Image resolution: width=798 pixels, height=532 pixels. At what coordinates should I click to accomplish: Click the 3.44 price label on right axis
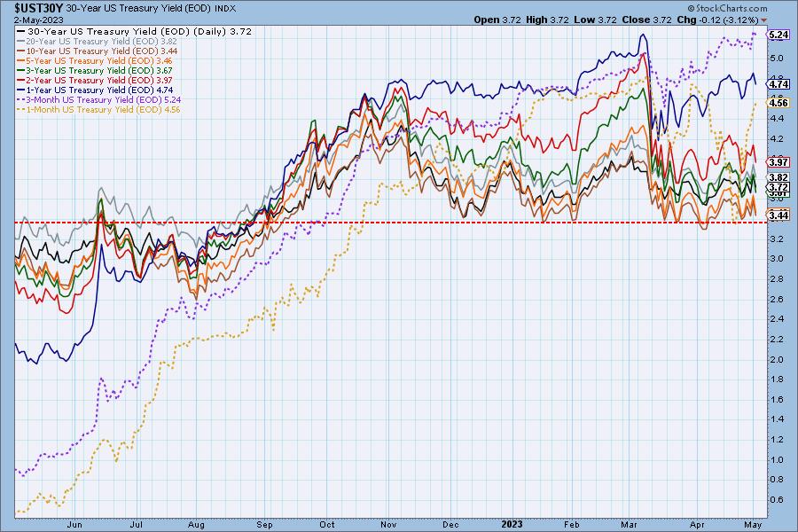tap(778, 215)
